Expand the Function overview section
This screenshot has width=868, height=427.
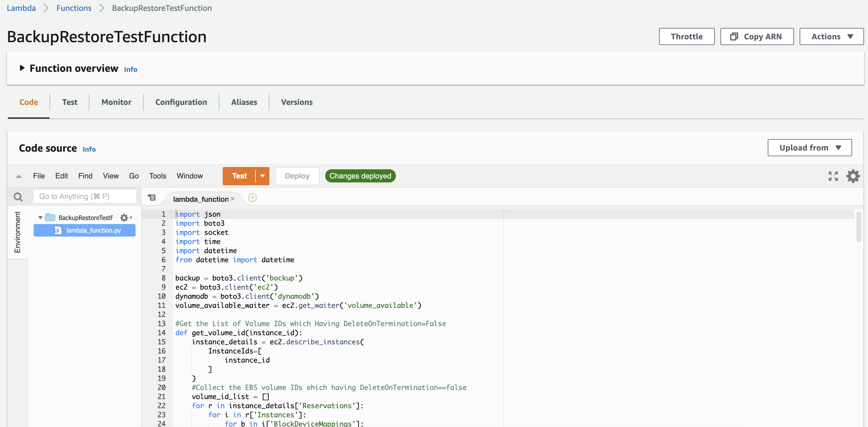[x=22, y=68]
